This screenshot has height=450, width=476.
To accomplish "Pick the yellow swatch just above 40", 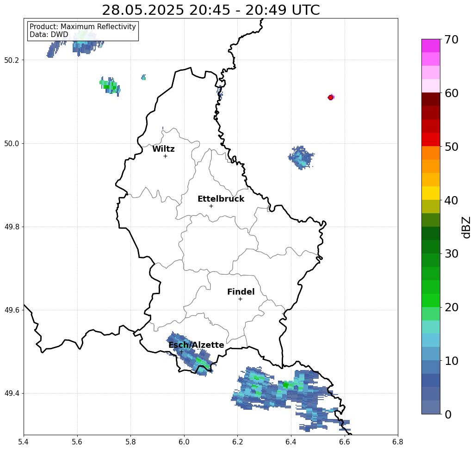I will 431,193.
